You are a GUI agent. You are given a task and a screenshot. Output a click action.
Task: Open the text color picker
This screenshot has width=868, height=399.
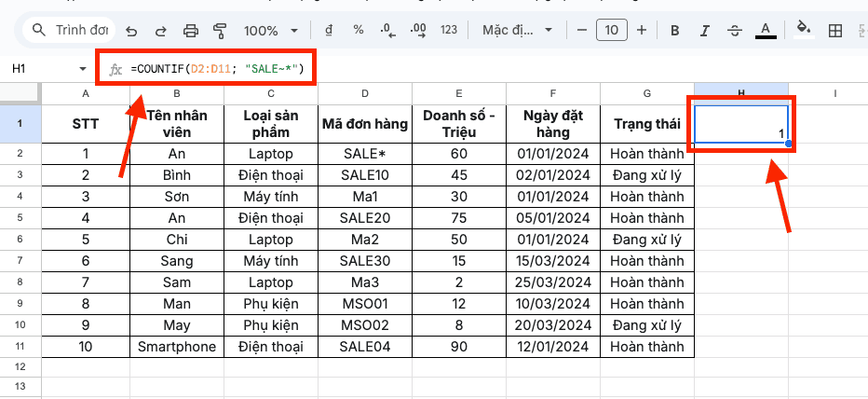(x=765, y=30)
